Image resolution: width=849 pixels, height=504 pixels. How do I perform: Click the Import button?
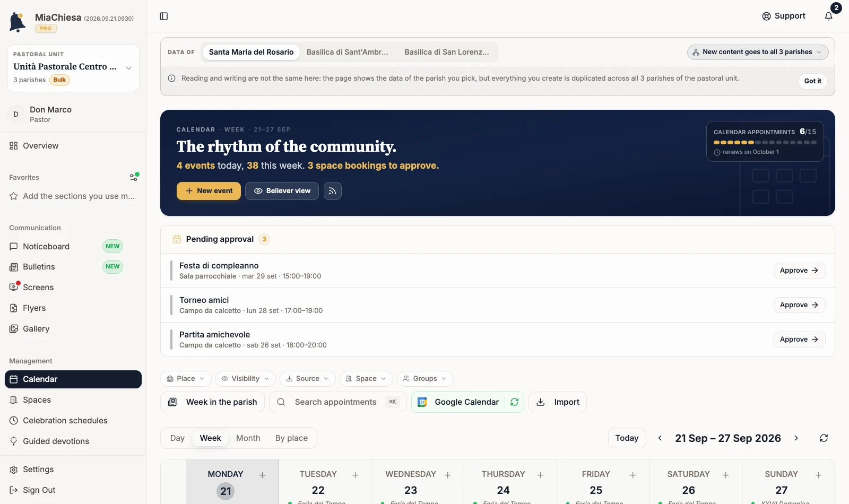558,402
